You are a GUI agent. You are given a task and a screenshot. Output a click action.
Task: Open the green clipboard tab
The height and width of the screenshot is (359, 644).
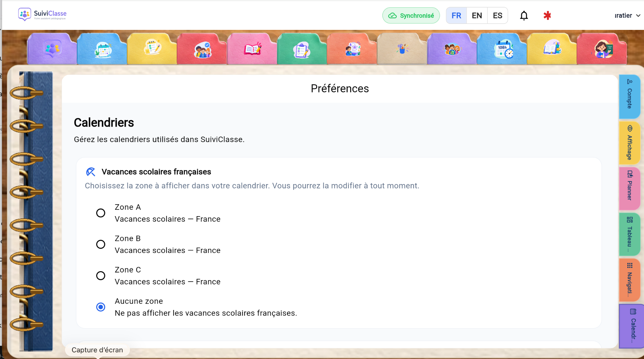302,49
